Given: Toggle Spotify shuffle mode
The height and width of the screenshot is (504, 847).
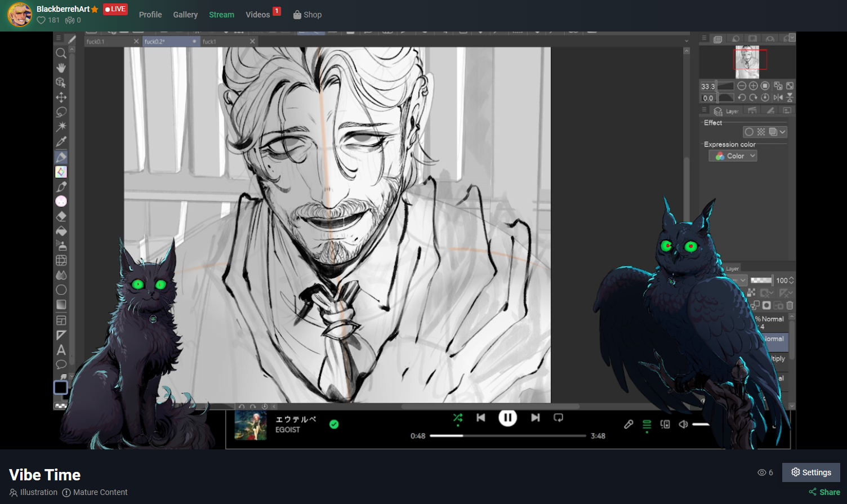Looking at the screenshot, I should (x=457, y=418).
